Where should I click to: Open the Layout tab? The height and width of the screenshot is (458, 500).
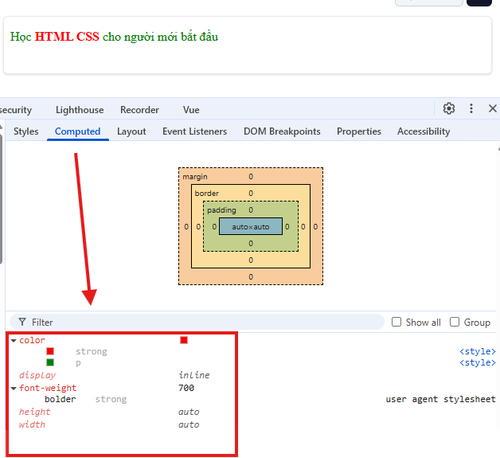[131, 131]
